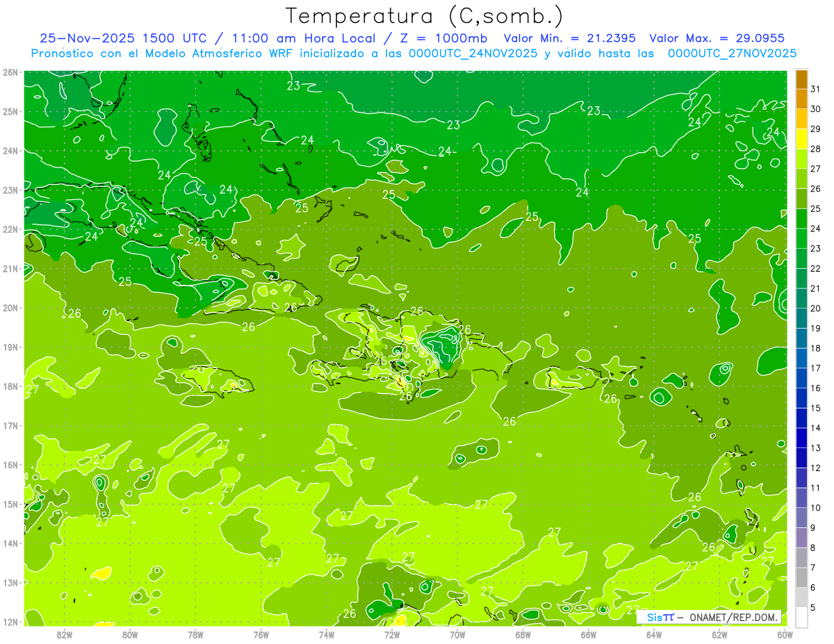This screenshot has height=644, width=834.
Task: Select the legend color band between 24 and 25
Action: pyautogui.click(x=801, y=218)
